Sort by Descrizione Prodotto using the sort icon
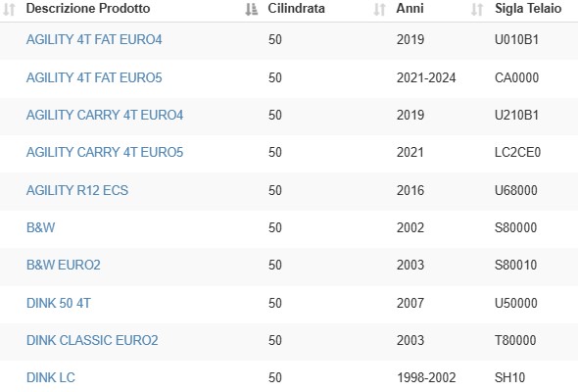This screenshot has width=578, height=392. click(252, 9)
